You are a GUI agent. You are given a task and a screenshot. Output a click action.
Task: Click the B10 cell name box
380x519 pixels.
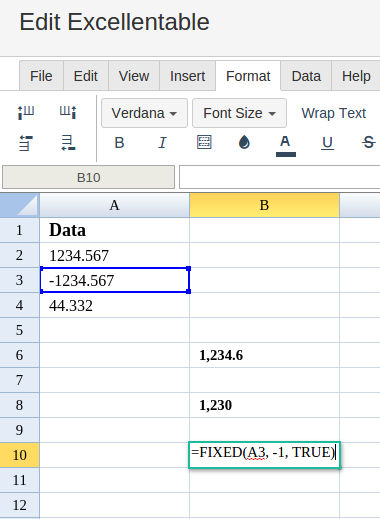[88, 177]
